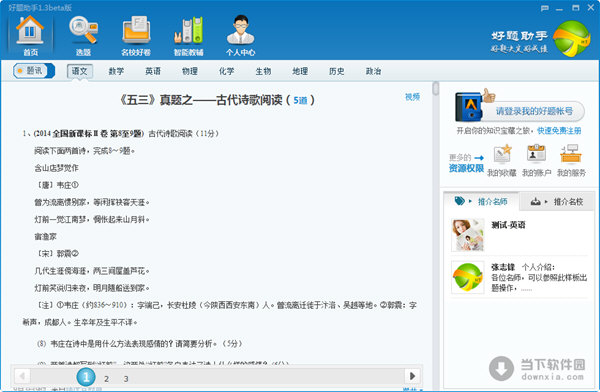Screen dimensions: 600x392
Task: Select the 英语 subject tab
Action: coord(153,71)
